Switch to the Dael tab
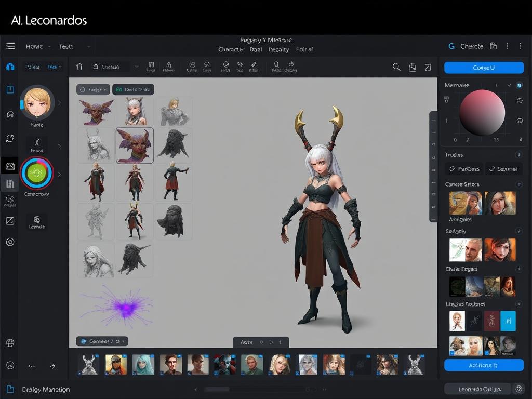The height and width of the screenshot is (399, 532). point(256,49)
